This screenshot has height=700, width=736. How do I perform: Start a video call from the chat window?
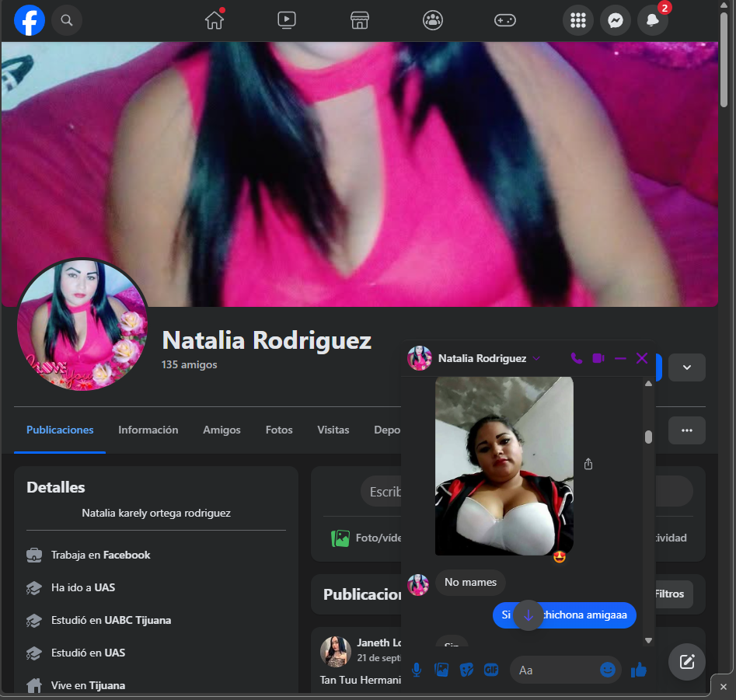coord(598,358)
